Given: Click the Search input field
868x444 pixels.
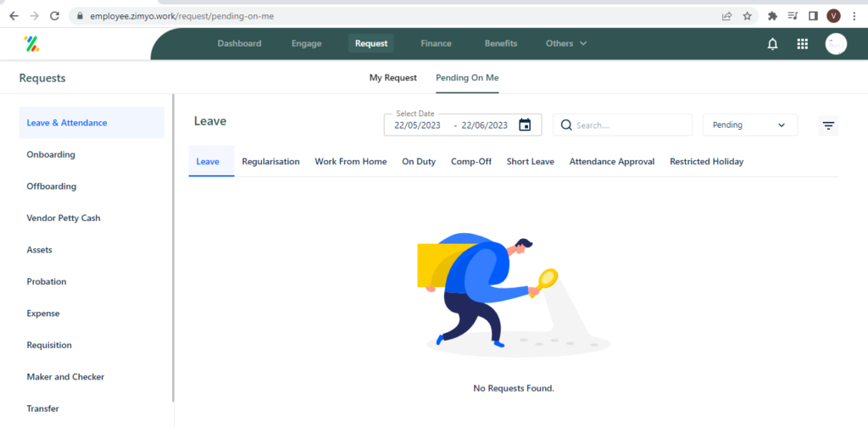Looking at the screenshot, I should tap(622, 125).
